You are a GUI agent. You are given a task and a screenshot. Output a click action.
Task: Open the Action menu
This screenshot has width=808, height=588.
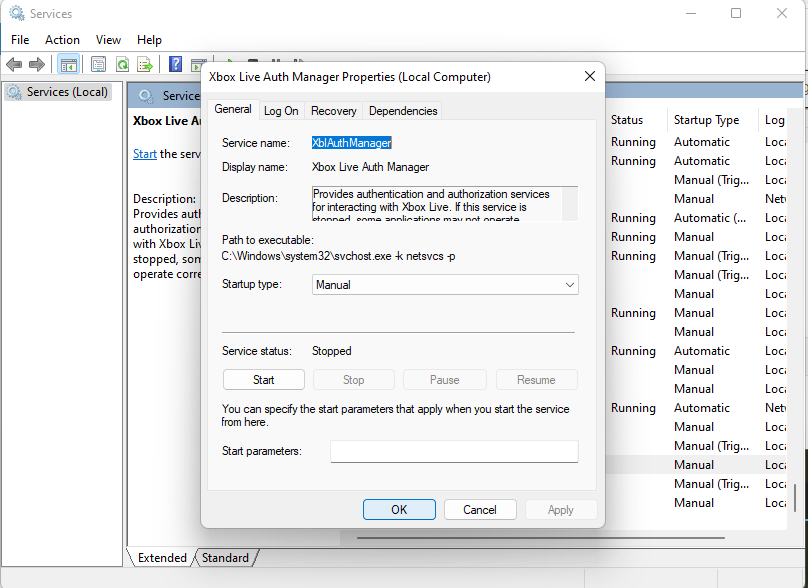click(x=62, y=40)
